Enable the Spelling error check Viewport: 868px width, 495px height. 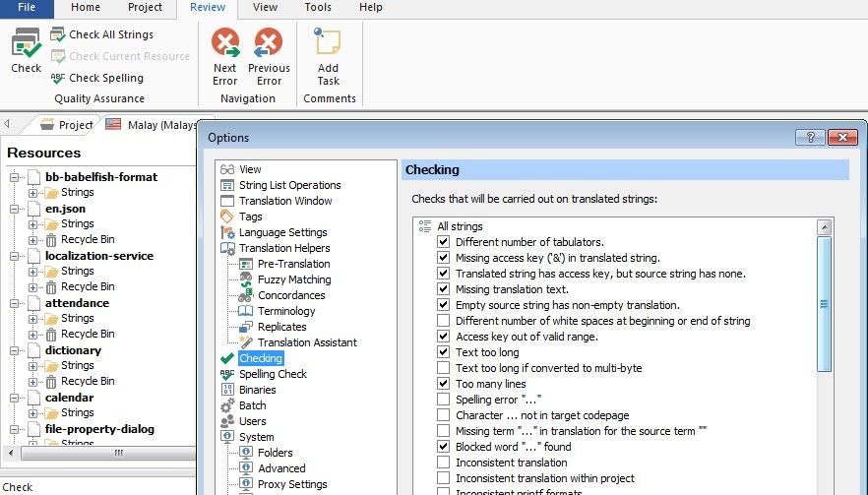(443, 400)
